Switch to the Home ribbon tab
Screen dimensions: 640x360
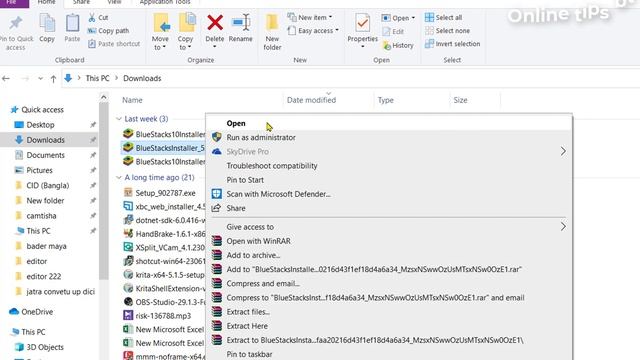point(47,2)
